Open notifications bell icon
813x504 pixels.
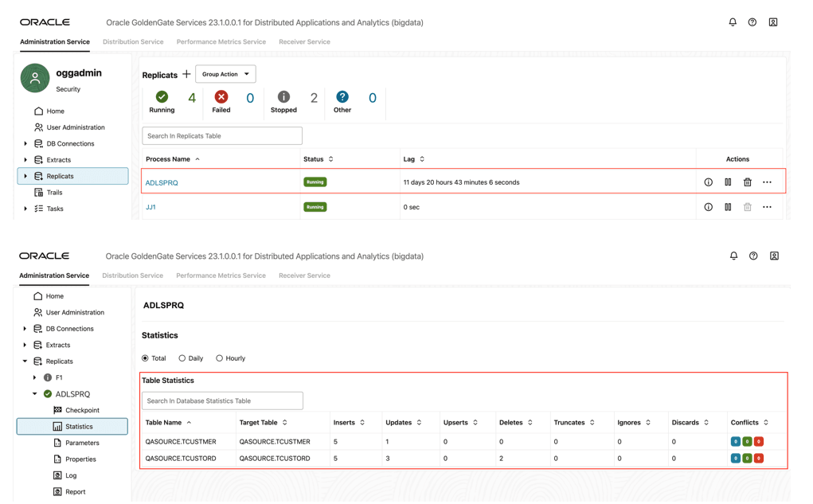732,22
